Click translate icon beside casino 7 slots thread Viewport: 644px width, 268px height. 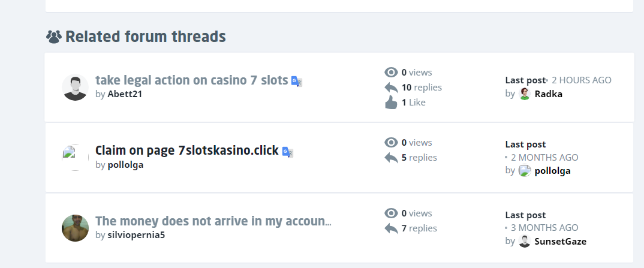click(x=296, y=81)
